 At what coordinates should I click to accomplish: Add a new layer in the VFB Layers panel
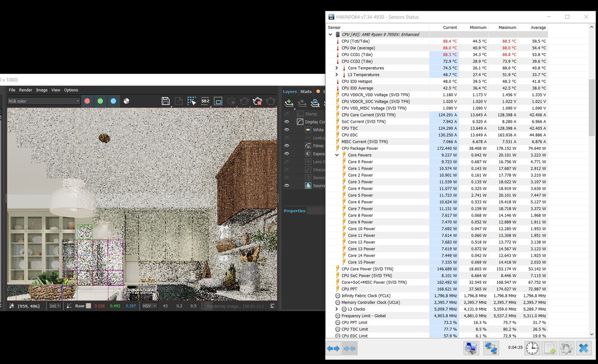(288, 103)
